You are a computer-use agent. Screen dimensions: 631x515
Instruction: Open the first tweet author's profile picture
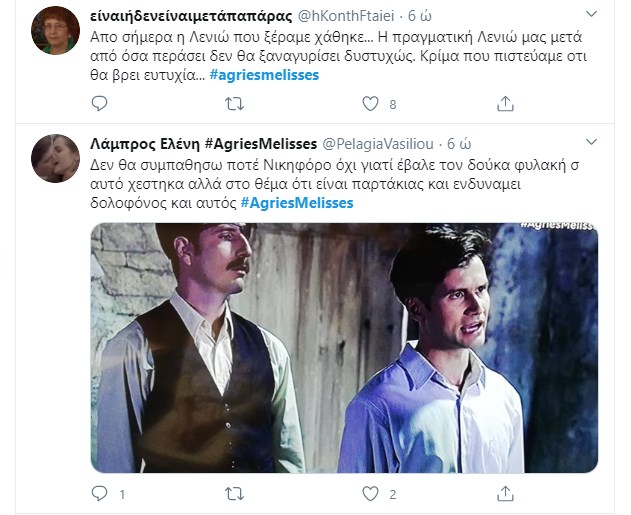click(56, 30)
